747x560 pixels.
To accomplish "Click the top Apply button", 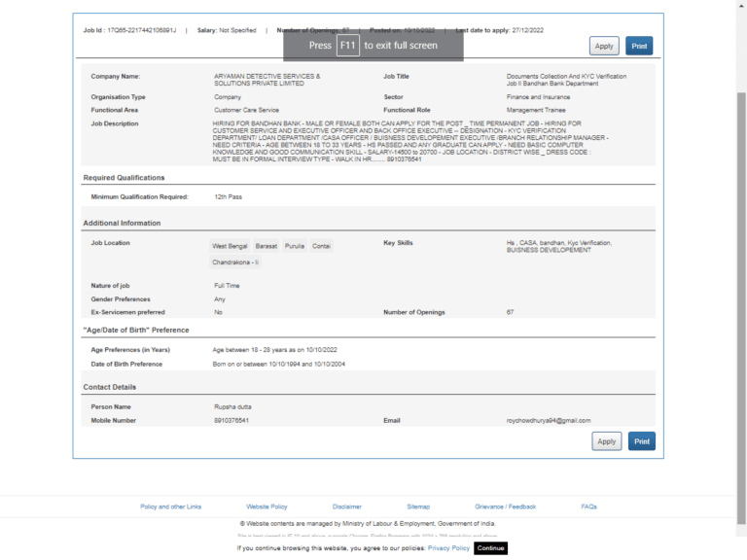I will pos(604,46).
